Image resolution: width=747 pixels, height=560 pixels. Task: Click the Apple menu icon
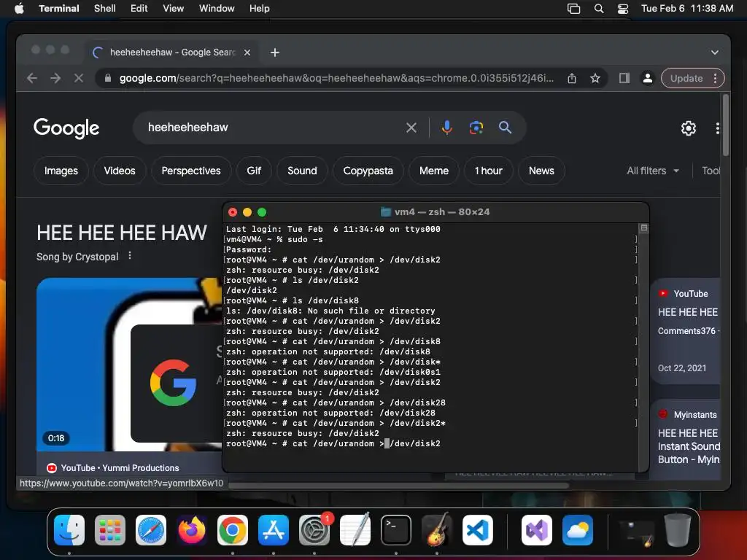(x=19, y=8)
